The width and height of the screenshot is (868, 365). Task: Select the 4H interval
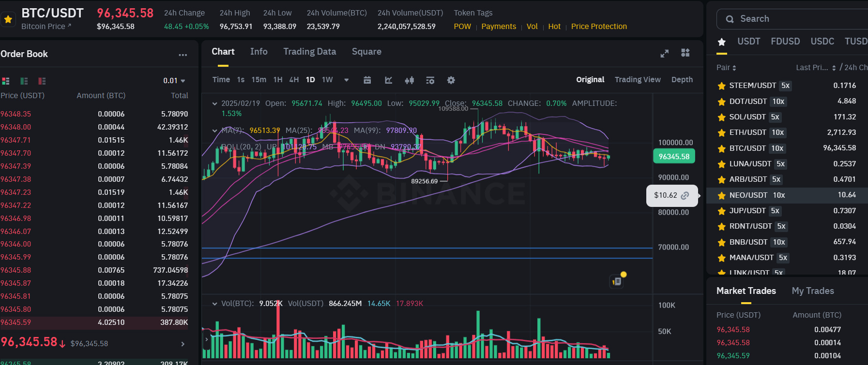tap(294, 80)
